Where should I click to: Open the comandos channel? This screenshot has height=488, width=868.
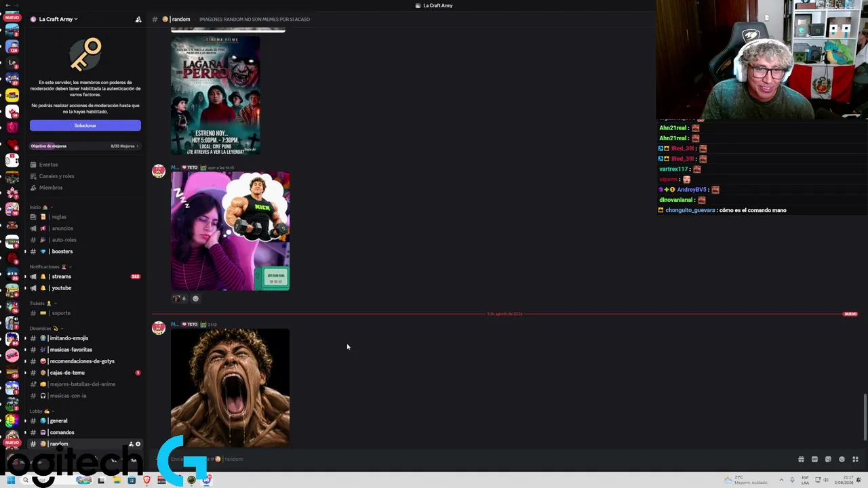(x=85, y=432)
